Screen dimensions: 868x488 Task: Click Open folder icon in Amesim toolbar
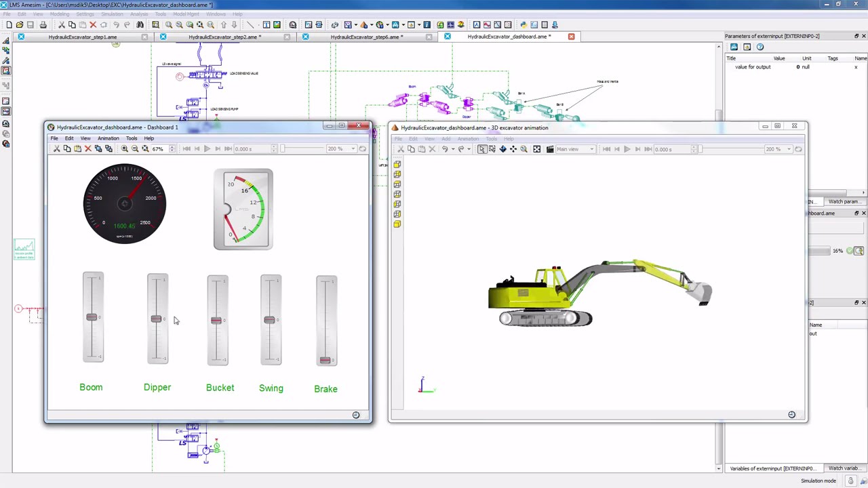point(19,25)
